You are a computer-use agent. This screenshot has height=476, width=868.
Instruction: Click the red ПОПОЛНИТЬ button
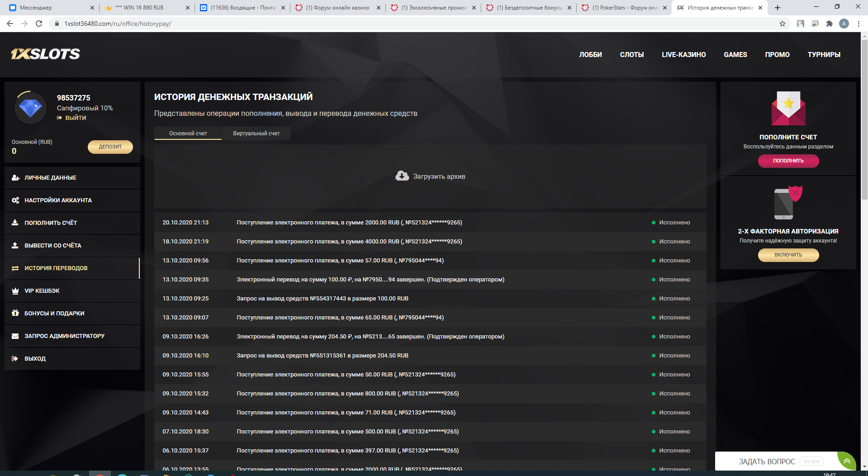point(788,161)
